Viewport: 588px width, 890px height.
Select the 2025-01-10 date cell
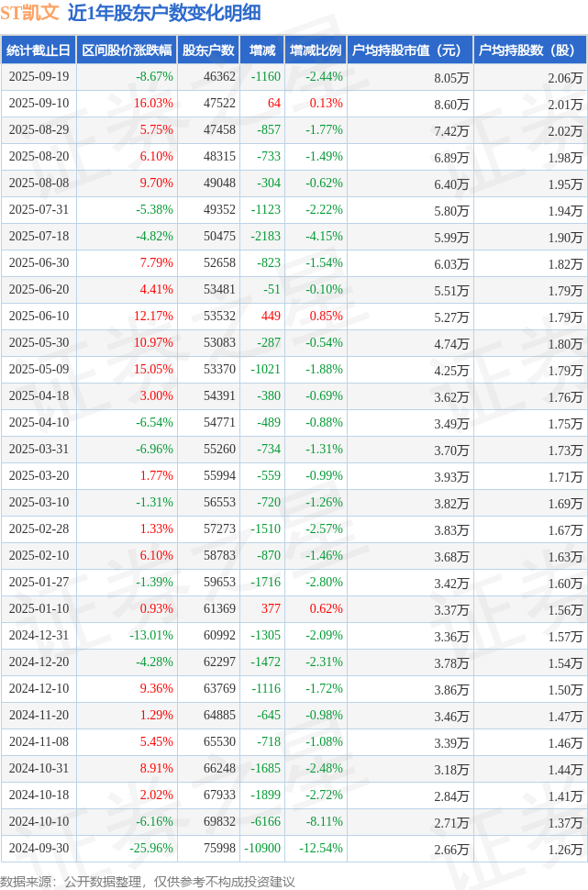tap(38, 609)
